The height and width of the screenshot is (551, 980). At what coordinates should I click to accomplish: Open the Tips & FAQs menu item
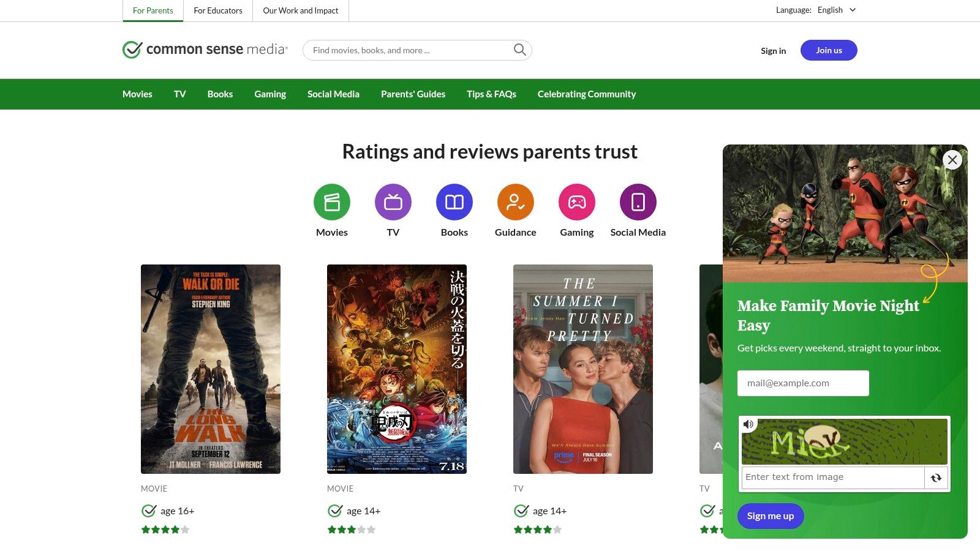[x=491, y=94]
